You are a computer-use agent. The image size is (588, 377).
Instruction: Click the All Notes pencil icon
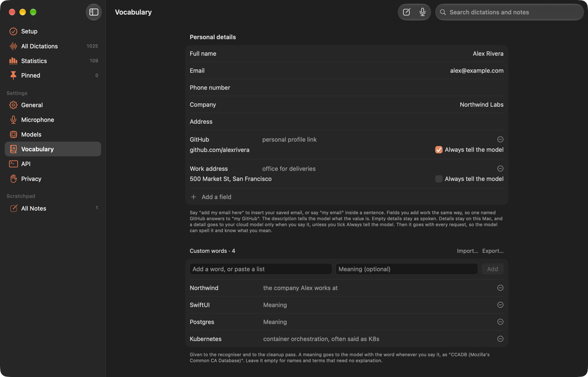13,208
